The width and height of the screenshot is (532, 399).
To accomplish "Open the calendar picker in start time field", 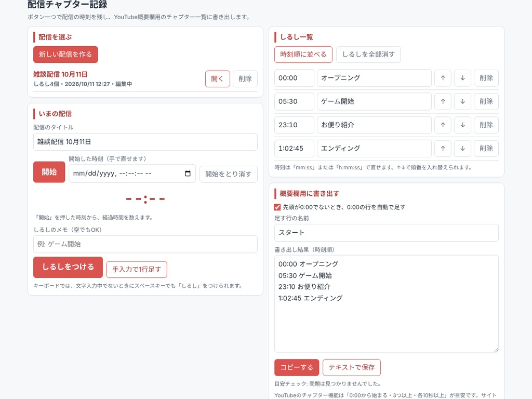I will coord(188,174).
